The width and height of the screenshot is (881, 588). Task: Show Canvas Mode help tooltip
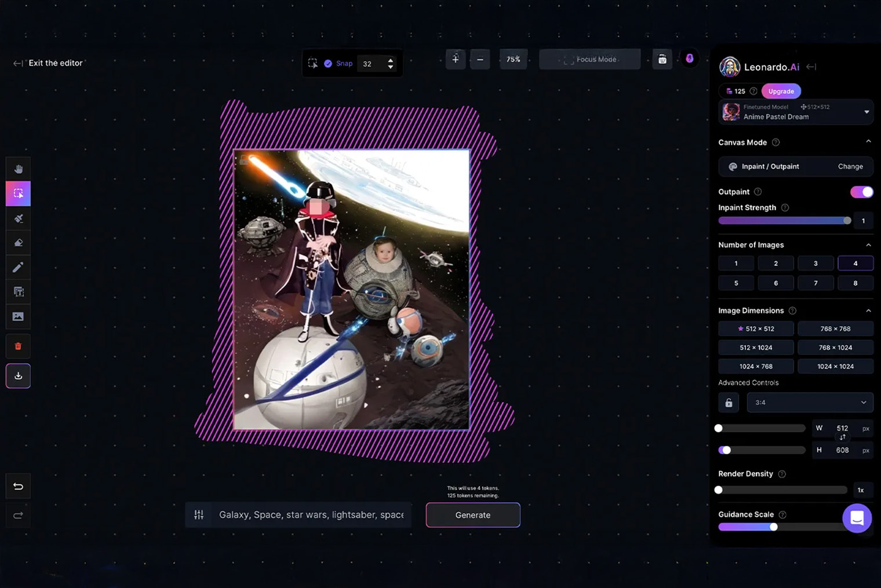click(x=776, y=143)
